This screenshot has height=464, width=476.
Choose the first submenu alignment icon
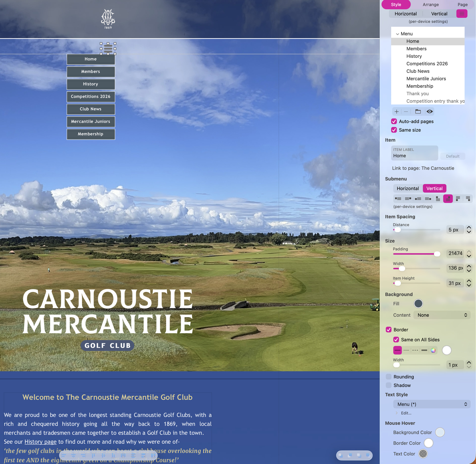[x=398, y=199]
